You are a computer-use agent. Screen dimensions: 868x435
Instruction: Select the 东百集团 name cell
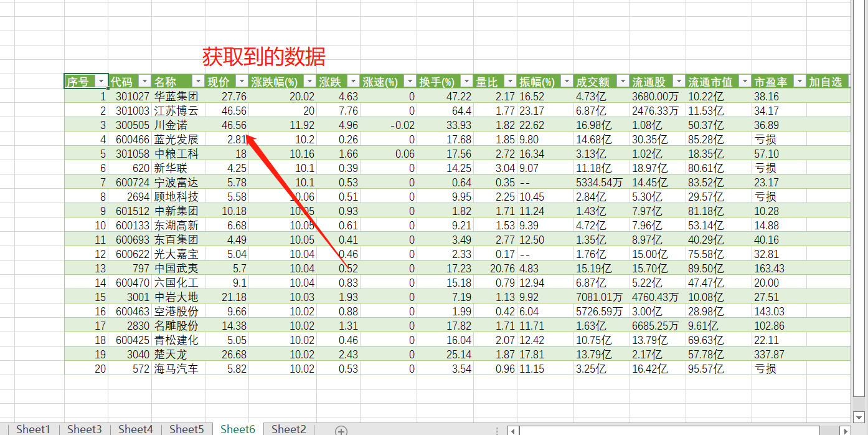point(178,239)
